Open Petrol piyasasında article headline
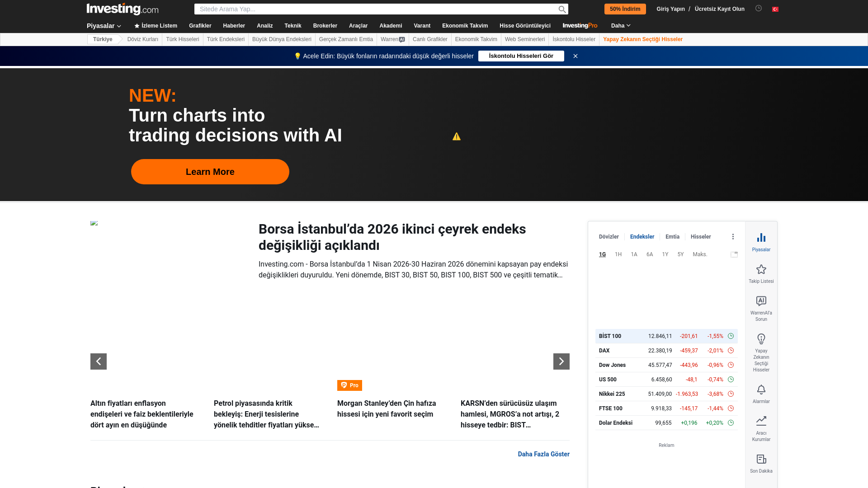Viewport: 868px width, 488px height. pos(267,414)
